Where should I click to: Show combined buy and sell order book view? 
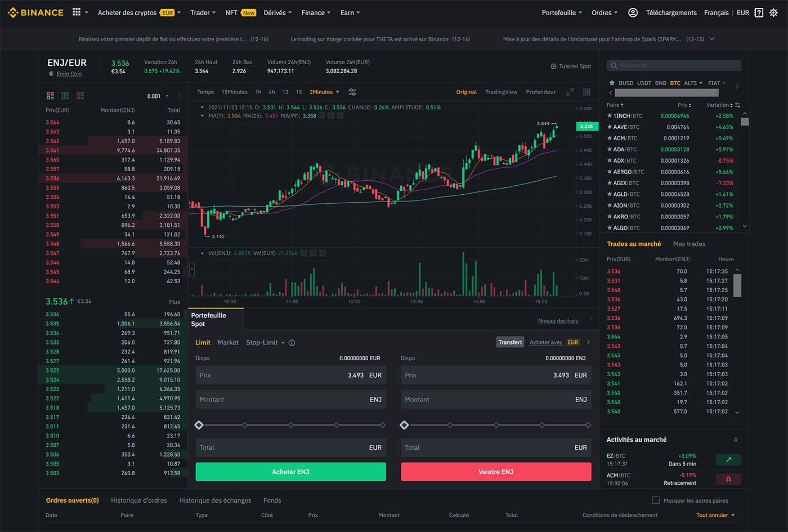point(51,96)
